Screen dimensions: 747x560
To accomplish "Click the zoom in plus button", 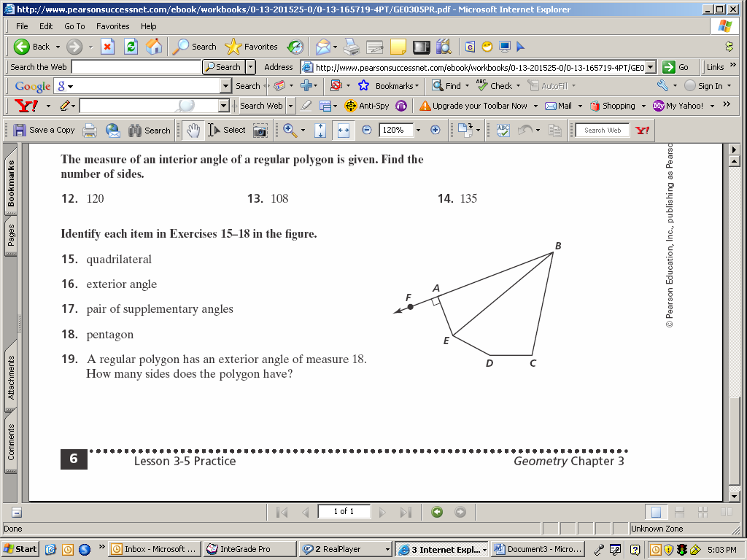I will point(436,131).
